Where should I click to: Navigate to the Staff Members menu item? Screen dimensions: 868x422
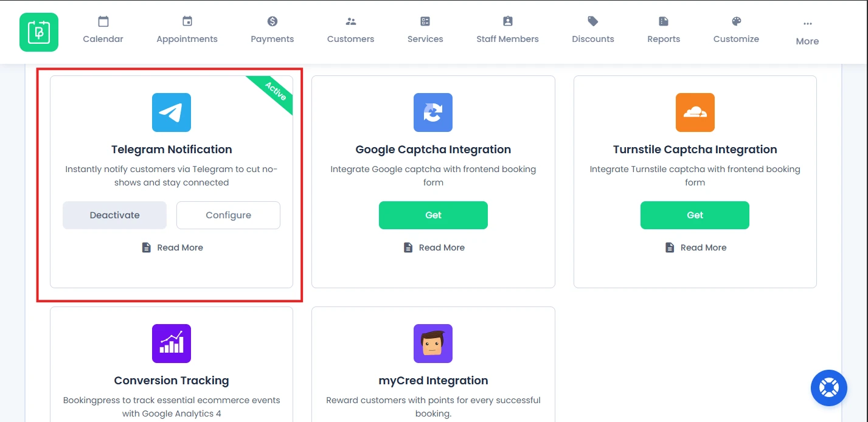tap(508, 30)
